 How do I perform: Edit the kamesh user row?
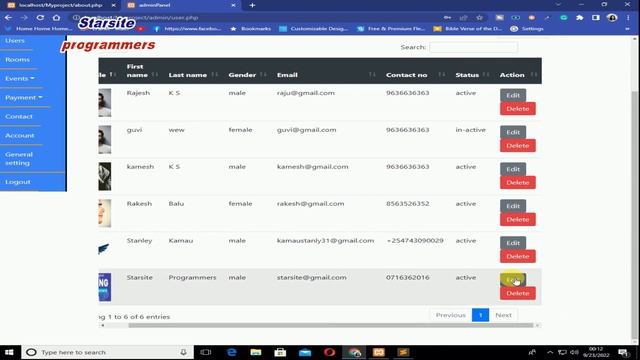[x=513, y=169]
